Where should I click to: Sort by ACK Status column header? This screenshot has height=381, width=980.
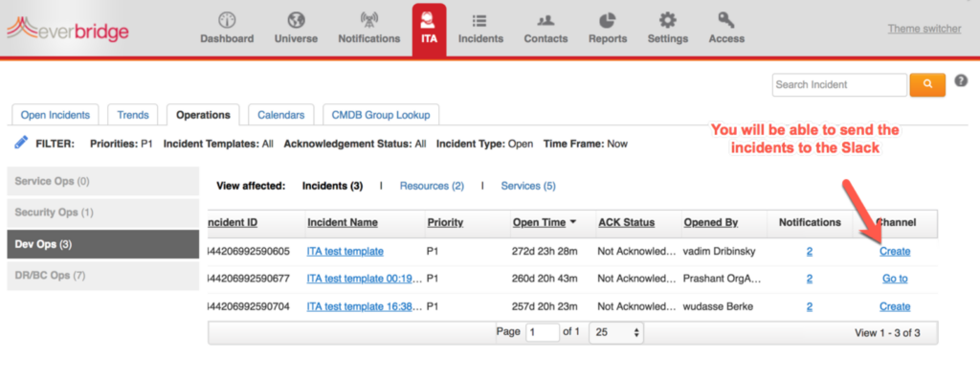tap(626, 223)
